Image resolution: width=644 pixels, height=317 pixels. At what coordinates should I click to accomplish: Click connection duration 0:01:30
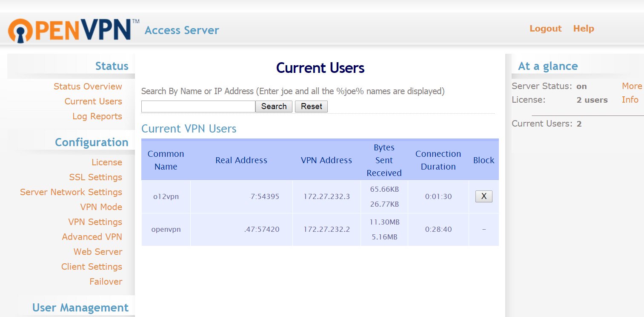click(x=438, y=196)
